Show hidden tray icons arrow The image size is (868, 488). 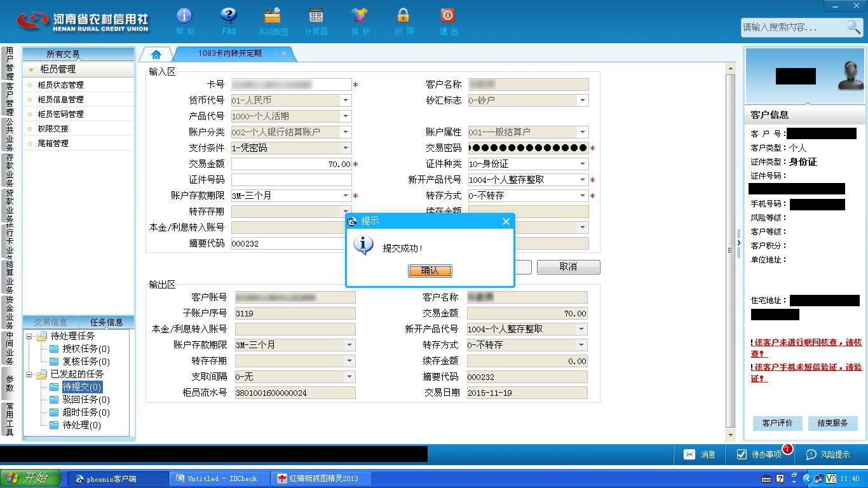(808, 478)
